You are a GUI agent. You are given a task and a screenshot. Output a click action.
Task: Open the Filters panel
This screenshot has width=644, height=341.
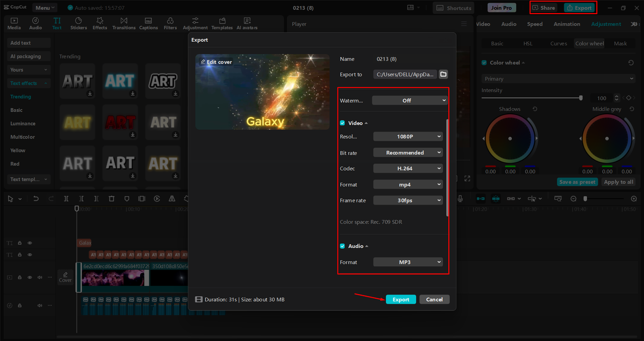coord(171,24)
